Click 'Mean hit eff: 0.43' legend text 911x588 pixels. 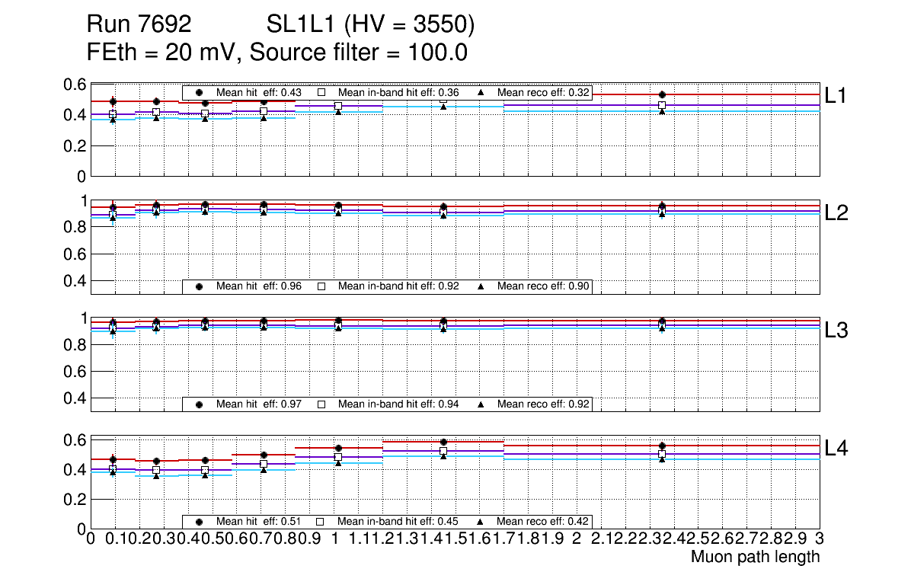[x=256, y=92]
